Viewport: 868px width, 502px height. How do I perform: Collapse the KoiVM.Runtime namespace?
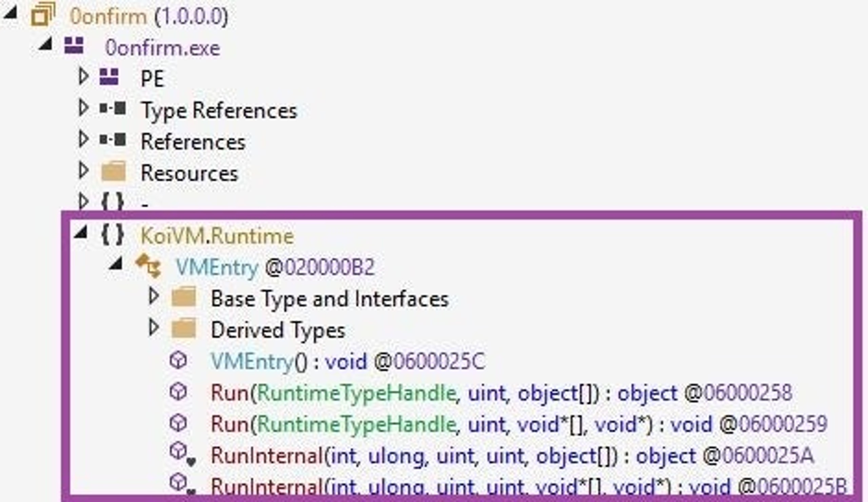click(x=81, y=232)
